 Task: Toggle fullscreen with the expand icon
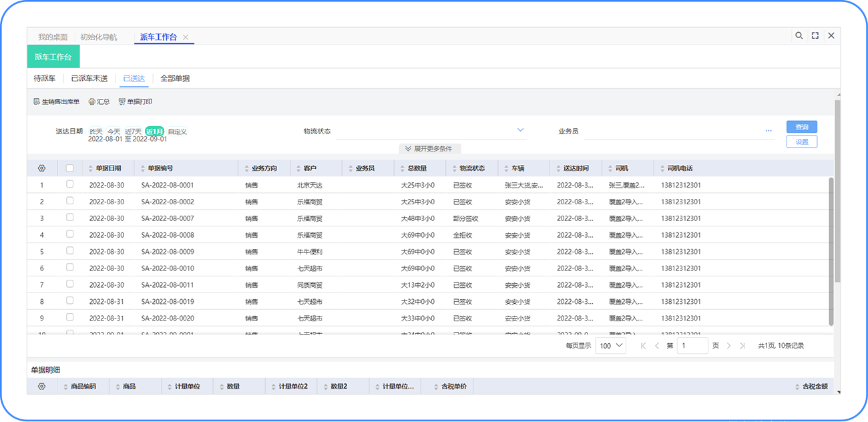[815, 36]
